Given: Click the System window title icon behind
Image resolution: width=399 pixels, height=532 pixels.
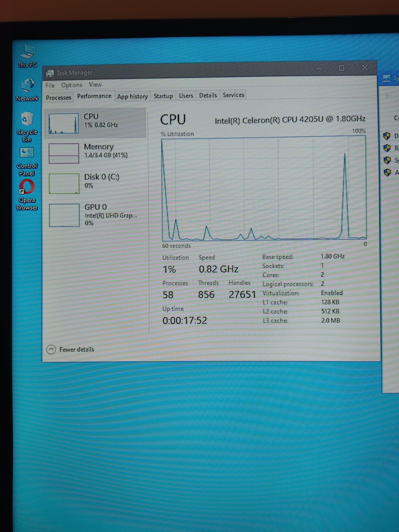Looking at the screenshot, I should click(386, 78).
